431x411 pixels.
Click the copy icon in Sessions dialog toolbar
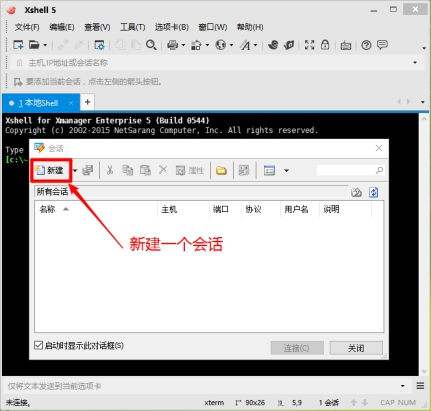click(127, 170)
